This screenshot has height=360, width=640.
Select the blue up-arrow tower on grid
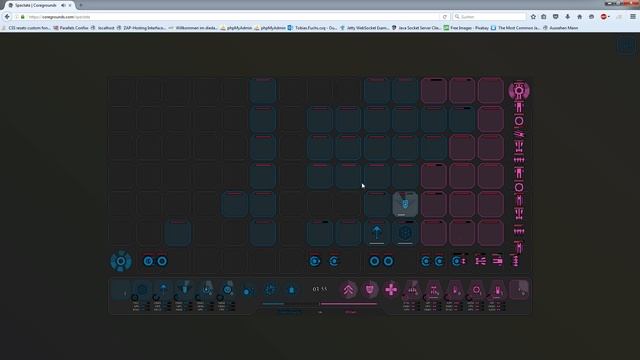[x=376, y=233]
